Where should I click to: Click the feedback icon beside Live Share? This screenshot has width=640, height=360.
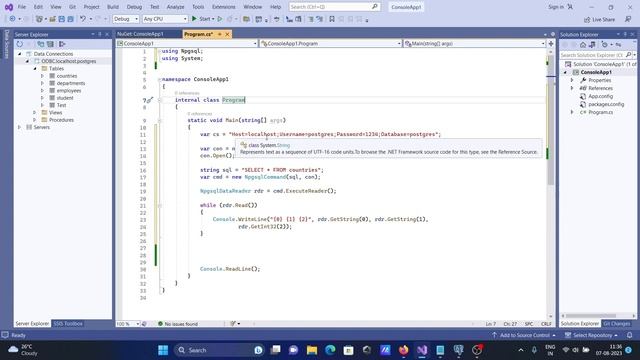point(628,19)
